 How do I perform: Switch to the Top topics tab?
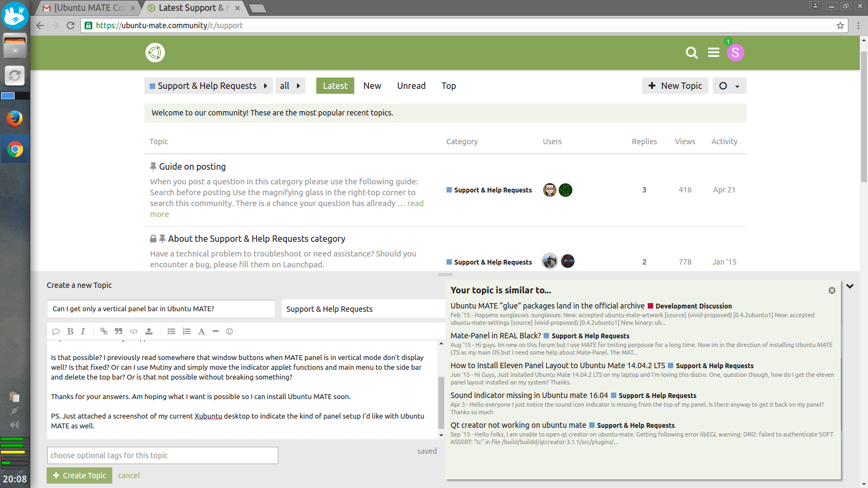[449, 86]
